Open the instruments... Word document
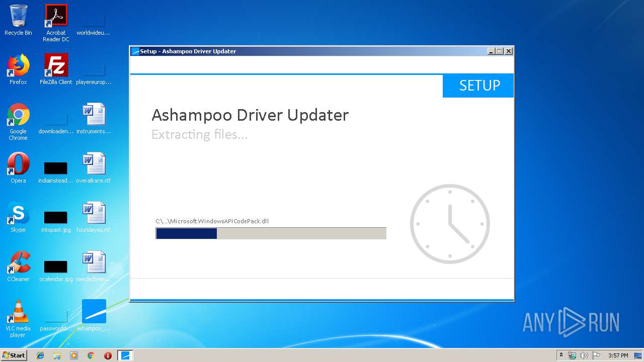644x362 pixels. [x=94, y=119]
